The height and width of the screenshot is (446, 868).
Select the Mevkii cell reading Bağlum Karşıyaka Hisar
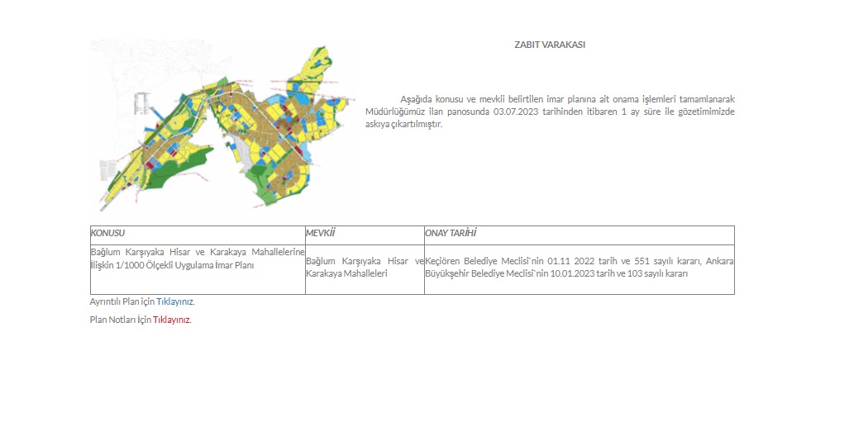click(x=365, y=269)
